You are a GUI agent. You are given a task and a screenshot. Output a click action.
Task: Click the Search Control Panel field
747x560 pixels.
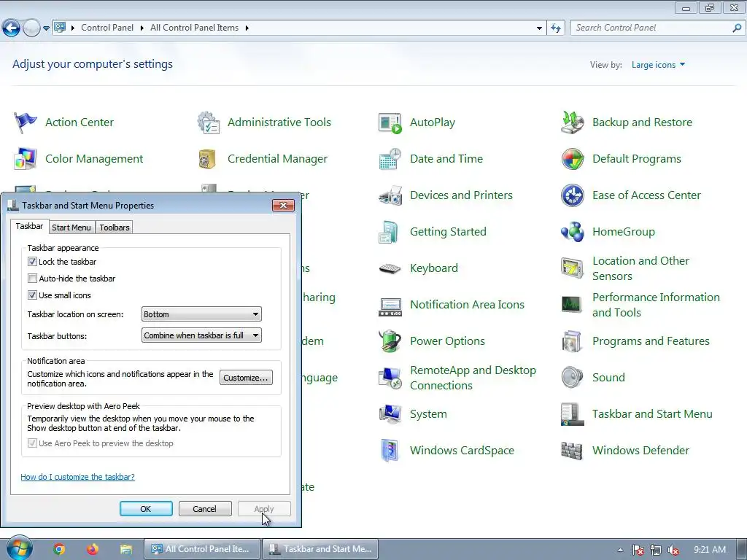[x=657, y=28]
